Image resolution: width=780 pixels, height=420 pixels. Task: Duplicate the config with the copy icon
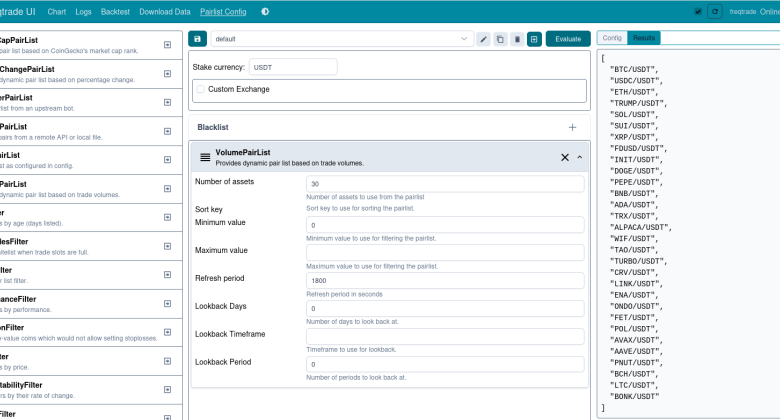tap(500, 39)
